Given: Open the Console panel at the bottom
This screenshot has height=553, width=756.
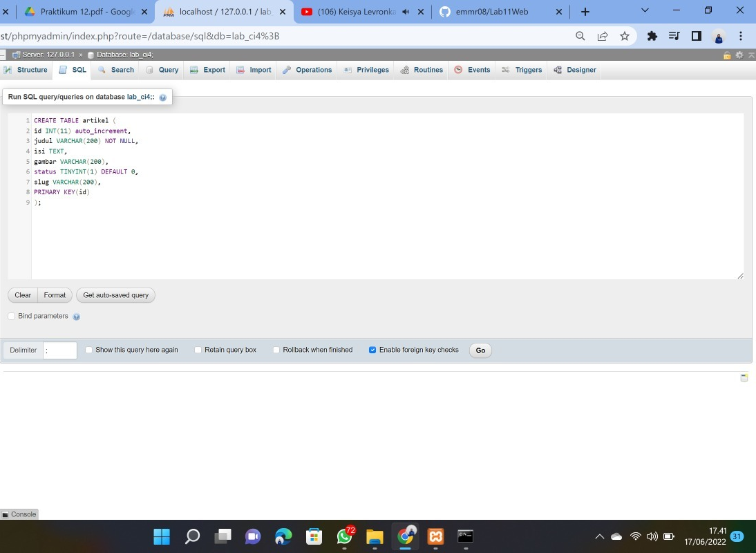Looking at the screenshot, I should (21, 514).
